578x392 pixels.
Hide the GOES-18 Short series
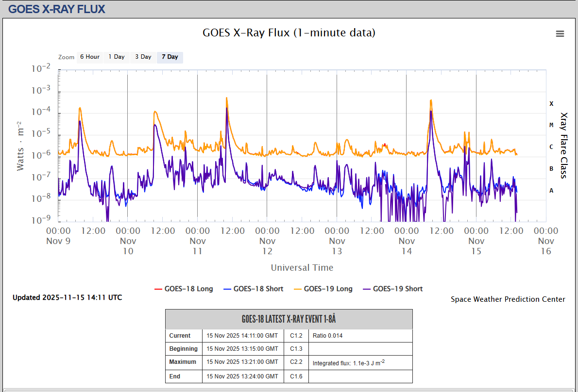253,289
